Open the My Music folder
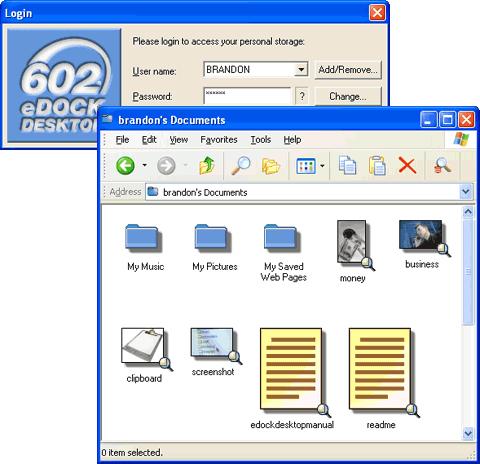The image size is (480, 464). pyautogui.click(x=143, y=238)
